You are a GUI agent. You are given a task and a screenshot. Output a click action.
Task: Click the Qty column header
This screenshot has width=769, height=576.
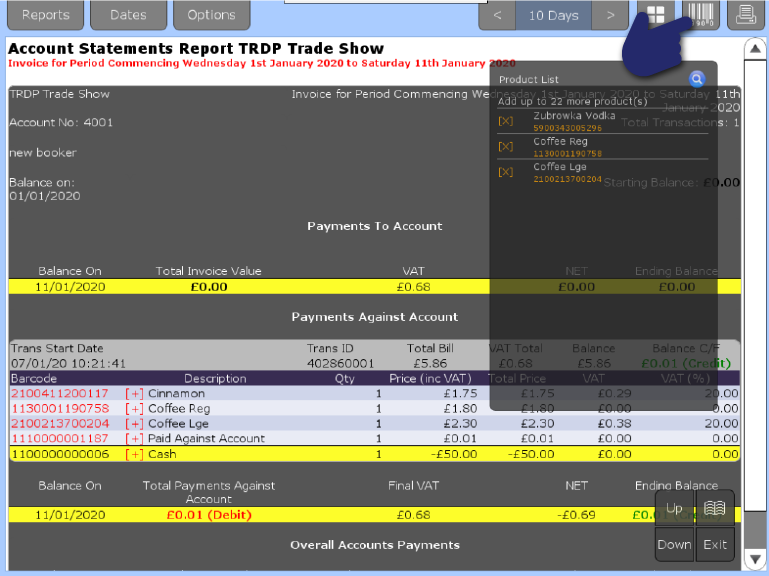pos(344,378)
